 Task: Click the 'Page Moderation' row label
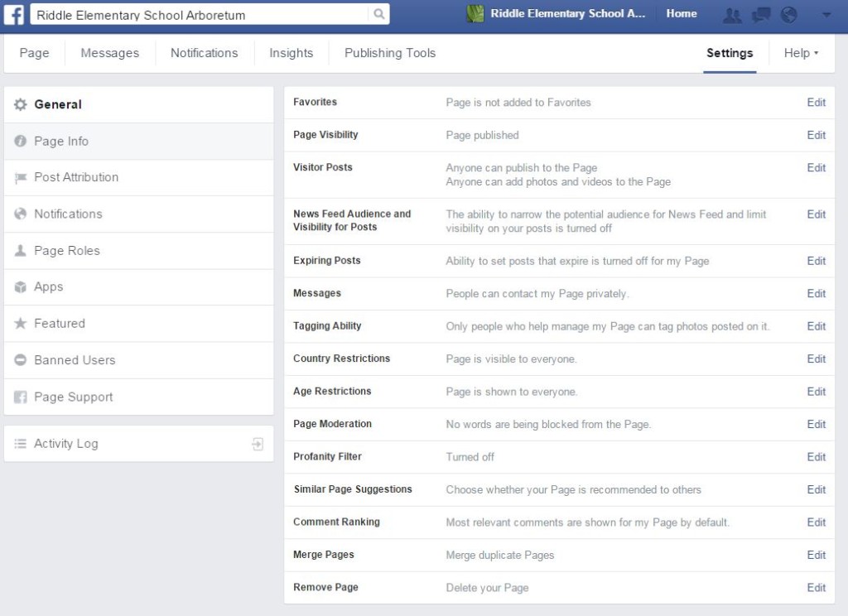click(x=332, y=424)
